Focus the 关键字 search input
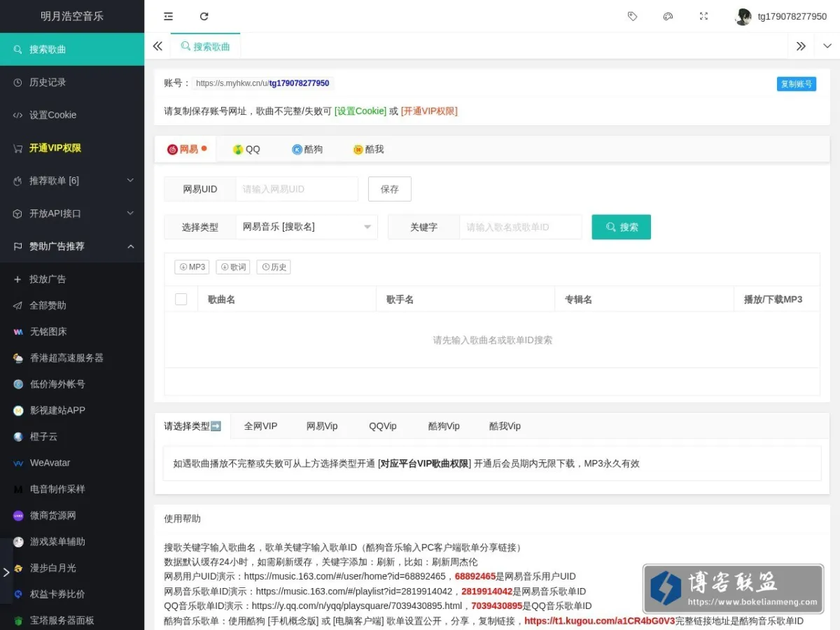Image resolution: width=840 pixels, height=630 pixels. tap(521, 227)
